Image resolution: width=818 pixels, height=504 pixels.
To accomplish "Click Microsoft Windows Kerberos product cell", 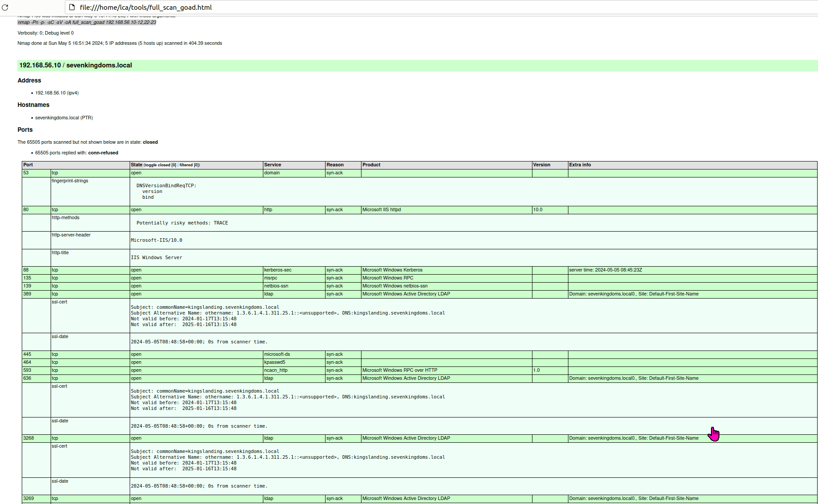I will pyautogui.click(x=446, y=270).
